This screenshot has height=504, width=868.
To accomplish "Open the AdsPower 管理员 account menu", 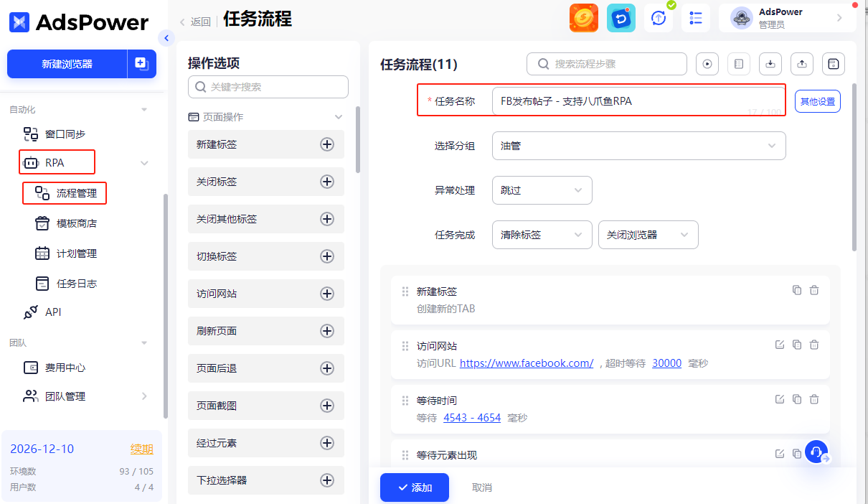I will coord(787,18).
